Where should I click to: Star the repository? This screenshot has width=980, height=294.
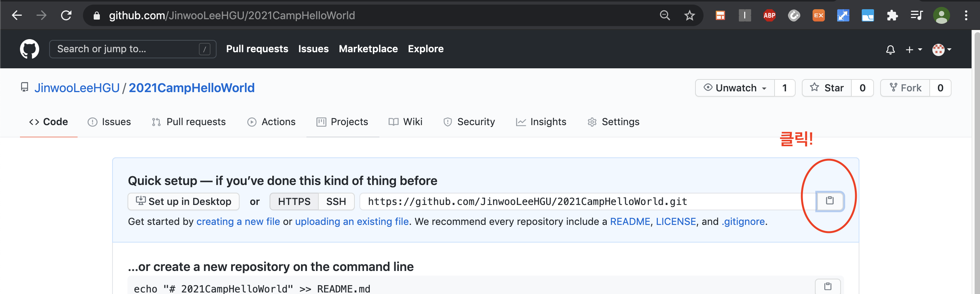tap(827, 88)
